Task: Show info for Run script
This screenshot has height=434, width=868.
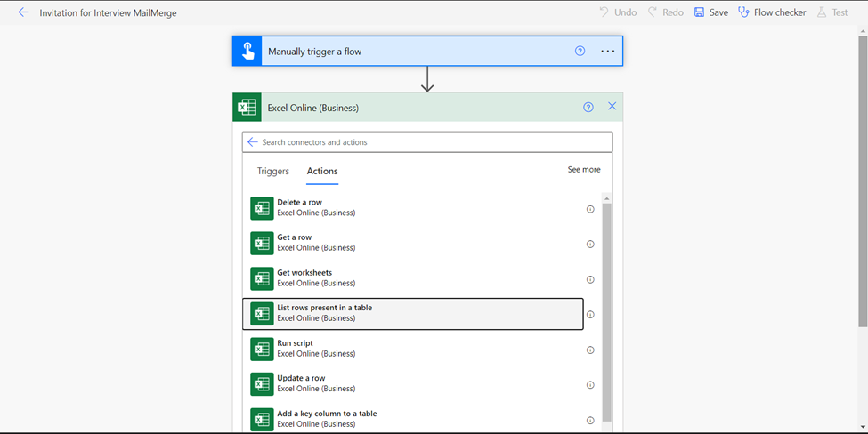Action: [590, 350]
